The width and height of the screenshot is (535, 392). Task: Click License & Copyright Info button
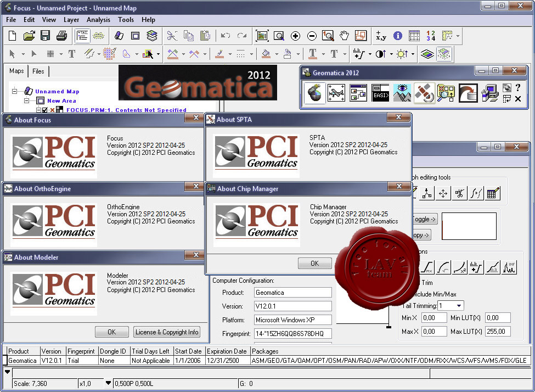tap(166, 332)
